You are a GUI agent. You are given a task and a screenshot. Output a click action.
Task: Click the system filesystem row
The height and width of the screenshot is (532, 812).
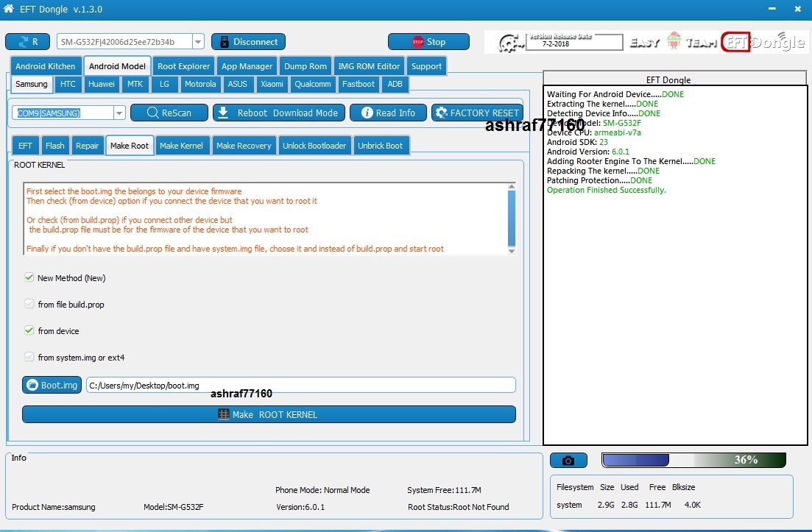[x=629, y=505]
